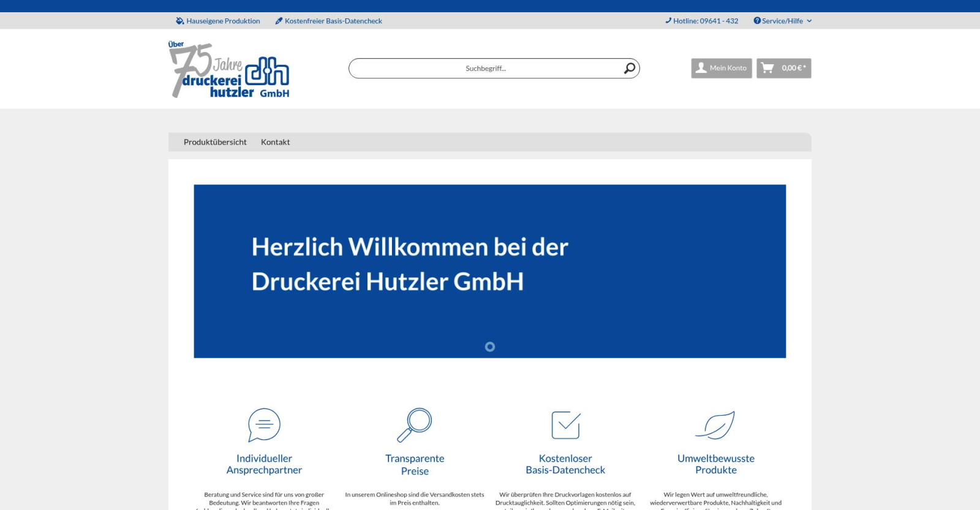Screen dimensions: 980x510
Task: Click the pipette icon beside Kostenfreier Basis-Datencheck
Action: pyautogui.click(x=279, y=21)
